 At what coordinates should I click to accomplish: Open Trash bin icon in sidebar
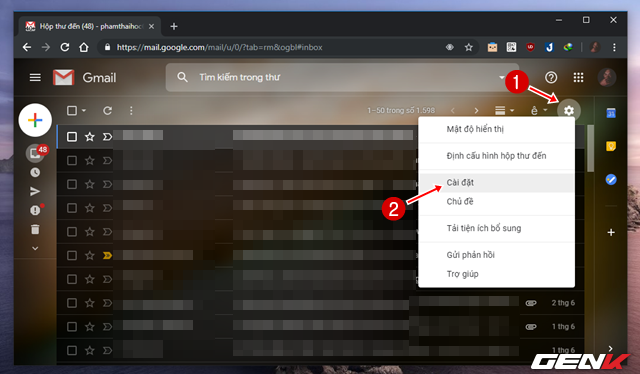[x=35, y=229]
